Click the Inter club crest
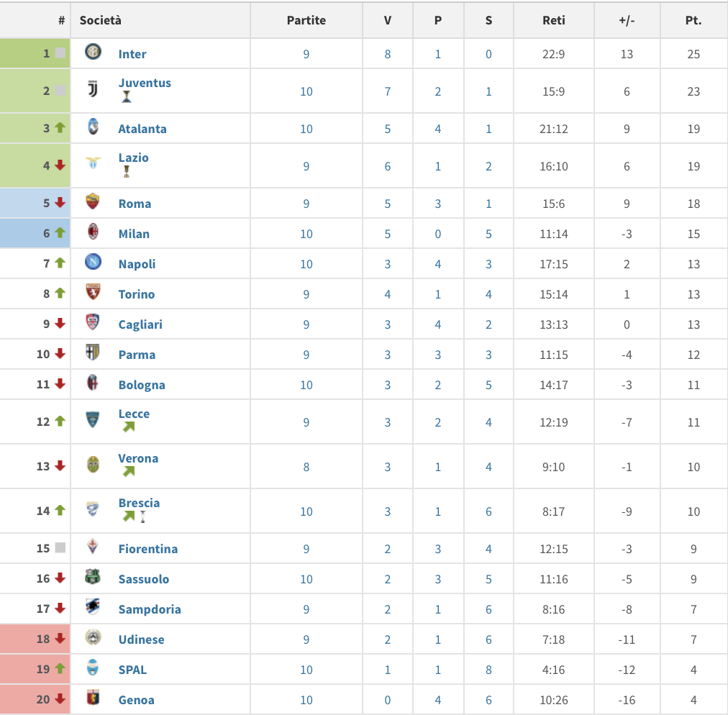Screen dimensions: 728x715 93,53
